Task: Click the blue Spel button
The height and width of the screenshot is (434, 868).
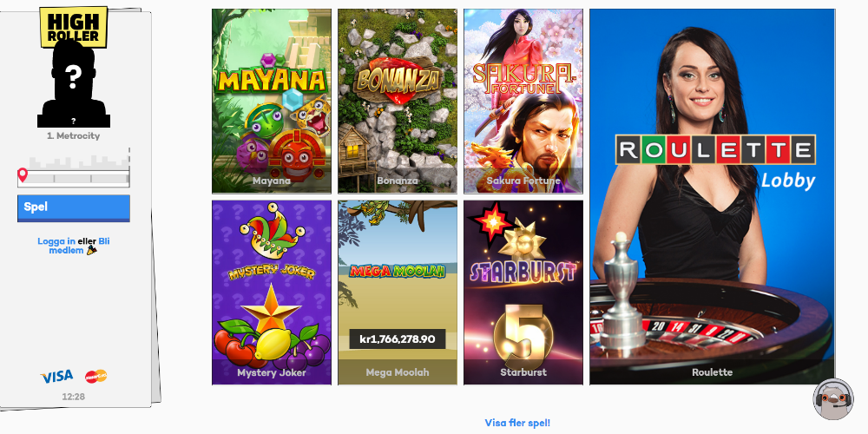Action: (74, 208)
